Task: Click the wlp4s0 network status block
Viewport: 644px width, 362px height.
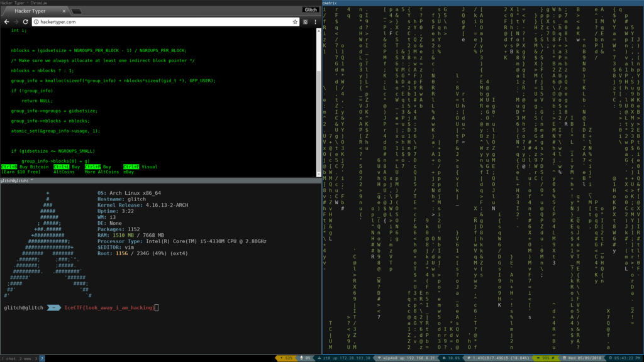Action: click(406, 358)
